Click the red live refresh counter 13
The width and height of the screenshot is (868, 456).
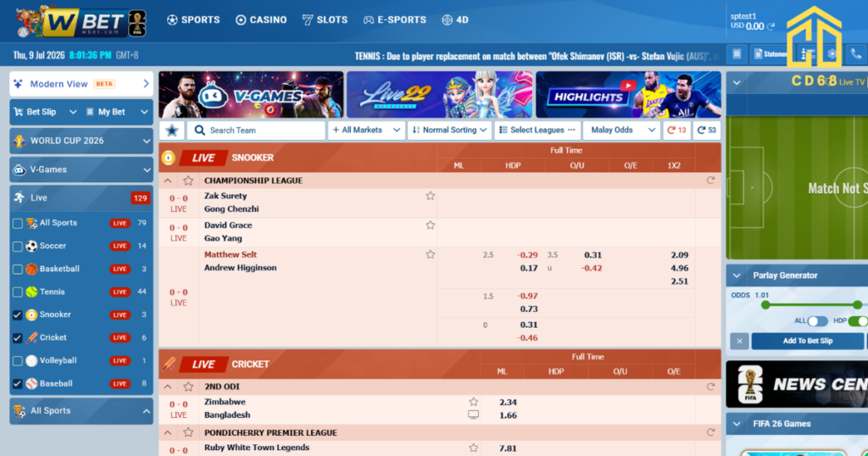click(676, 130)
